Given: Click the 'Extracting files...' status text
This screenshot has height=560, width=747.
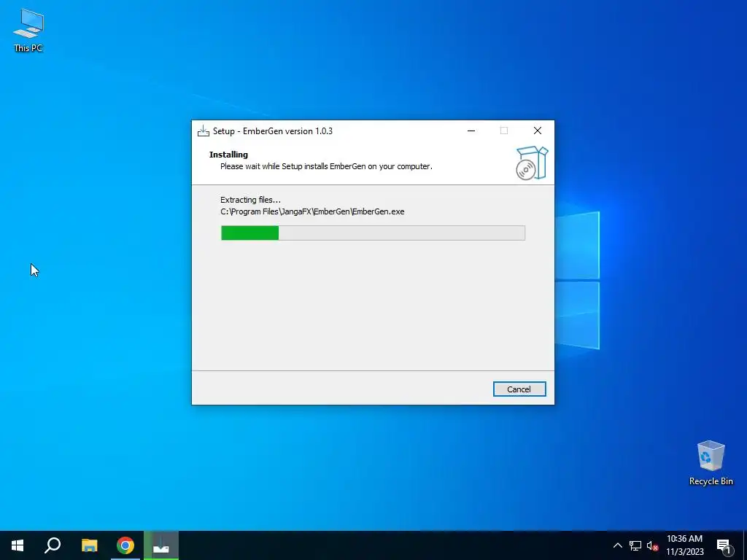Looking at the screenshot, I should [251, 200].
